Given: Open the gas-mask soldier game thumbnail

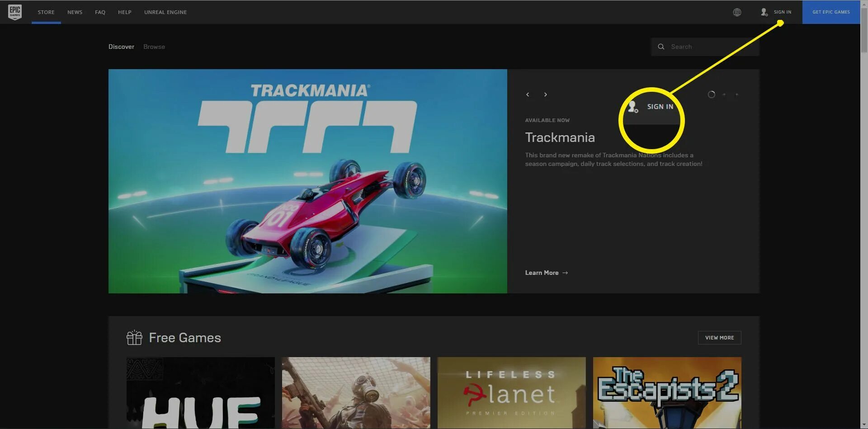Looking at the screenshot, I should coord(356,393).
